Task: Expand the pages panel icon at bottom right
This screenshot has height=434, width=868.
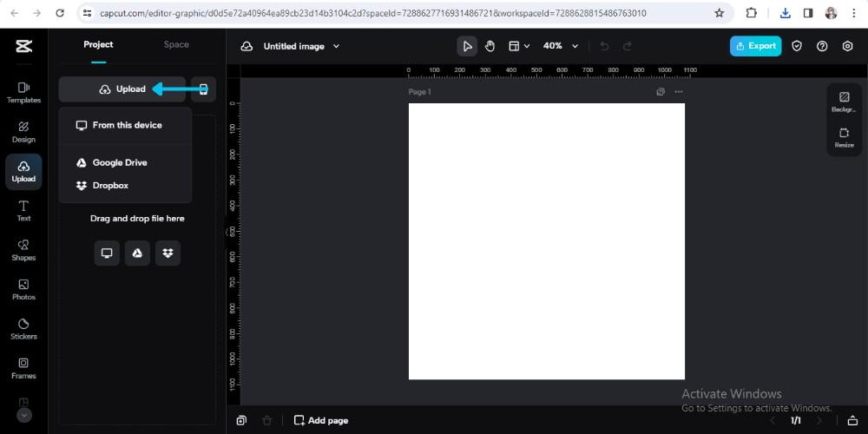Action: click(x=852, y=421)
